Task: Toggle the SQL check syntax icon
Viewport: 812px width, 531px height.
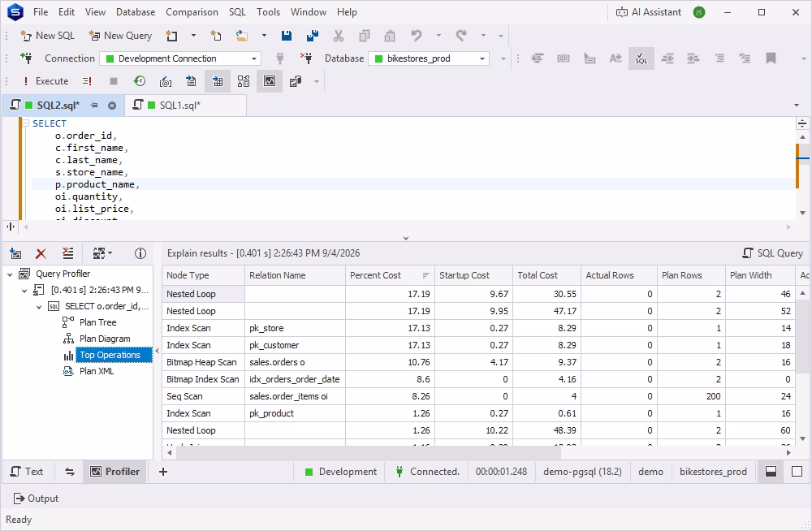Action: tap(641, 58)
